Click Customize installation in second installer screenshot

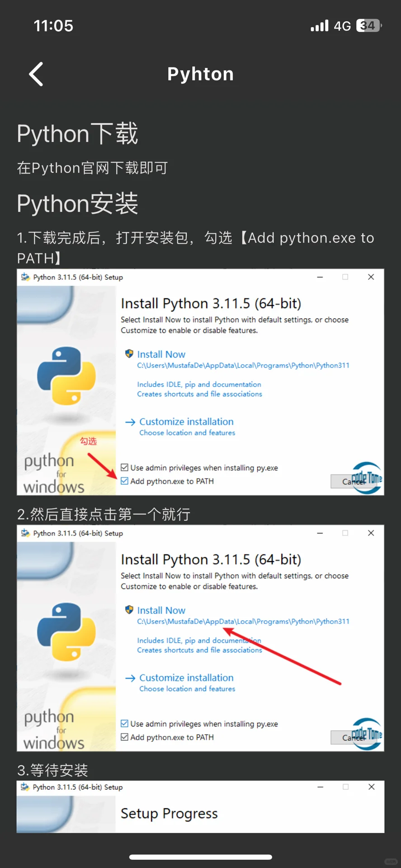tap(186, 678)
